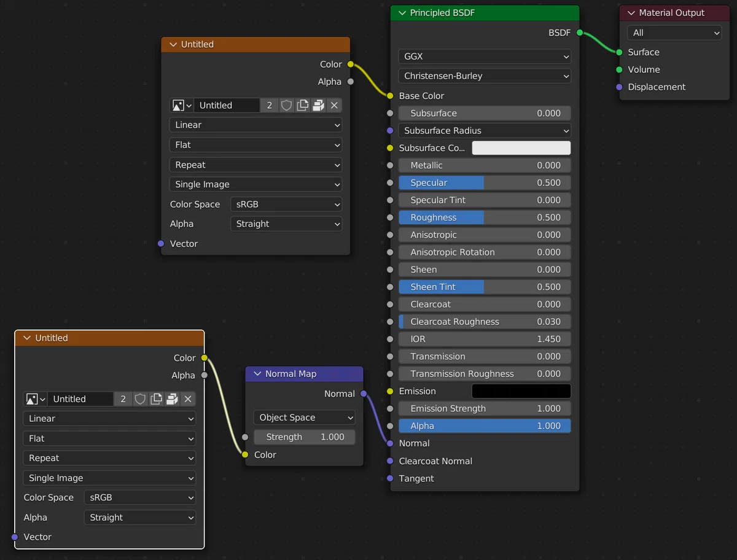
Task: Click open image icon in Normal Map texture node
Action: coord(172,399)
